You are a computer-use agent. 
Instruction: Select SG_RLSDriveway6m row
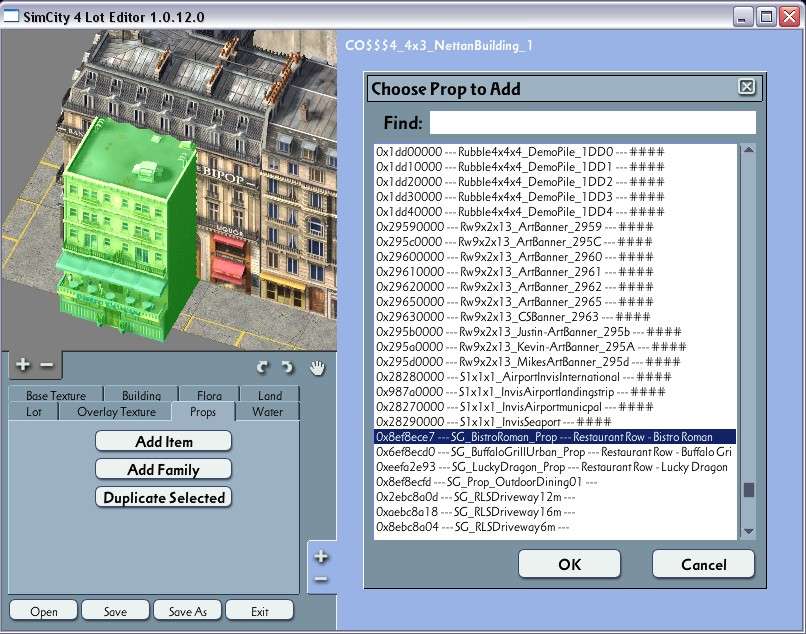(x=555, y=527)
